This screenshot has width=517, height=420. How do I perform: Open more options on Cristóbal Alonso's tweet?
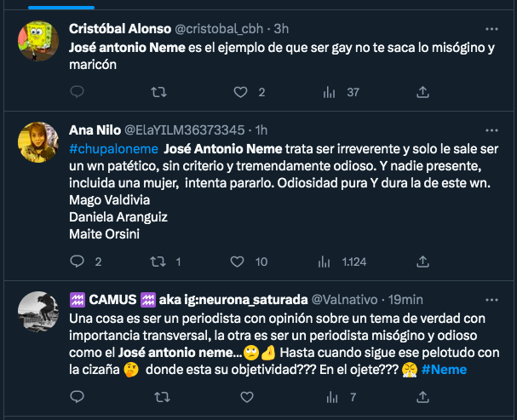[491, 27]
